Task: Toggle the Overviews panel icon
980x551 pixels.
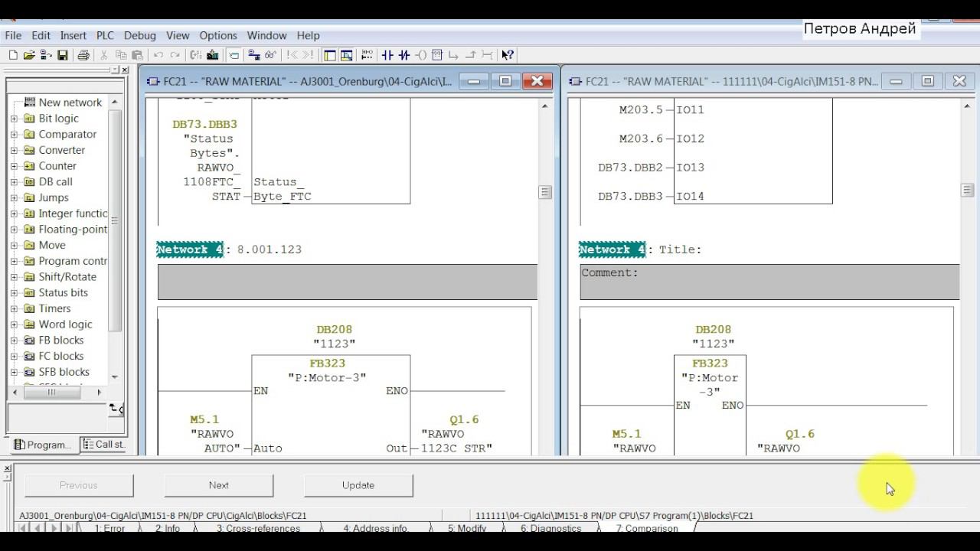Action: 329,55
